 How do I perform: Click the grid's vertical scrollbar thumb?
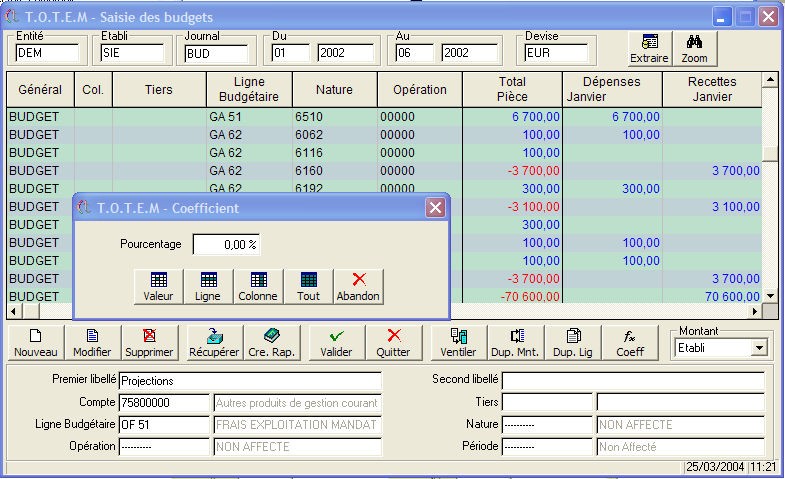770,154
